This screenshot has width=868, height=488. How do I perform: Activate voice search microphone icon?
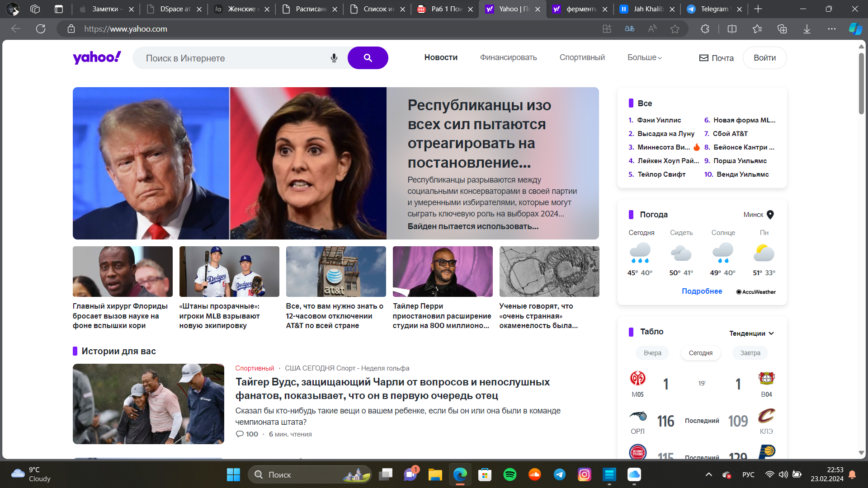(334, 58)
